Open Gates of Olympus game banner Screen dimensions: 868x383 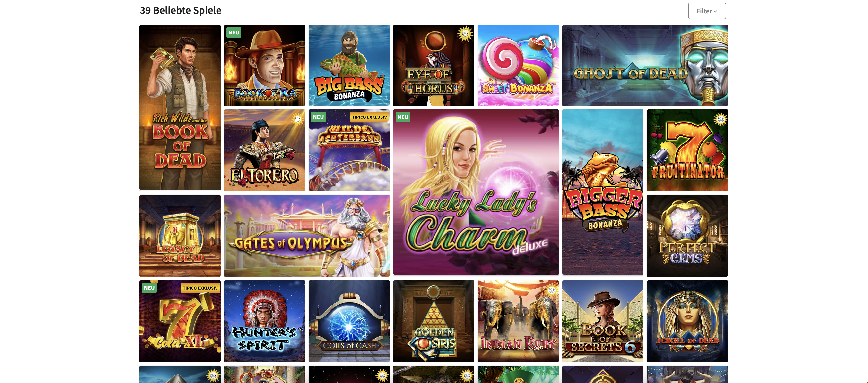pos(307,236)
